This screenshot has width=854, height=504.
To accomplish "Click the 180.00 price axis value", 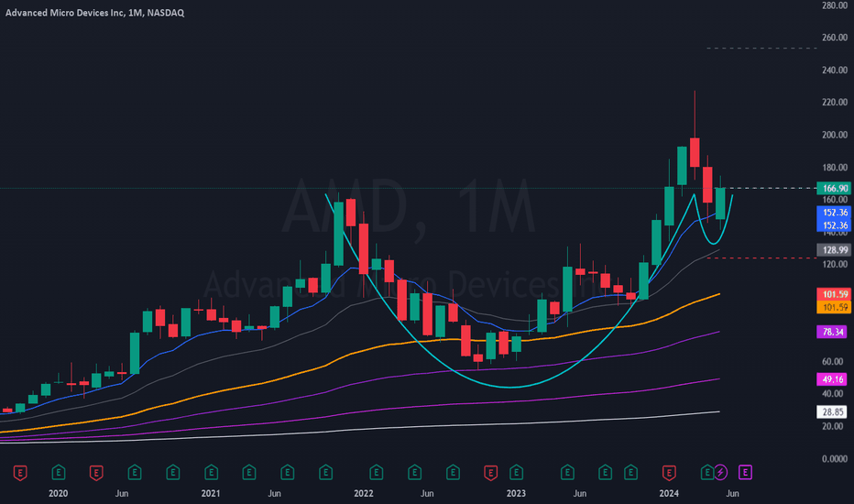I will click(835, 168).
